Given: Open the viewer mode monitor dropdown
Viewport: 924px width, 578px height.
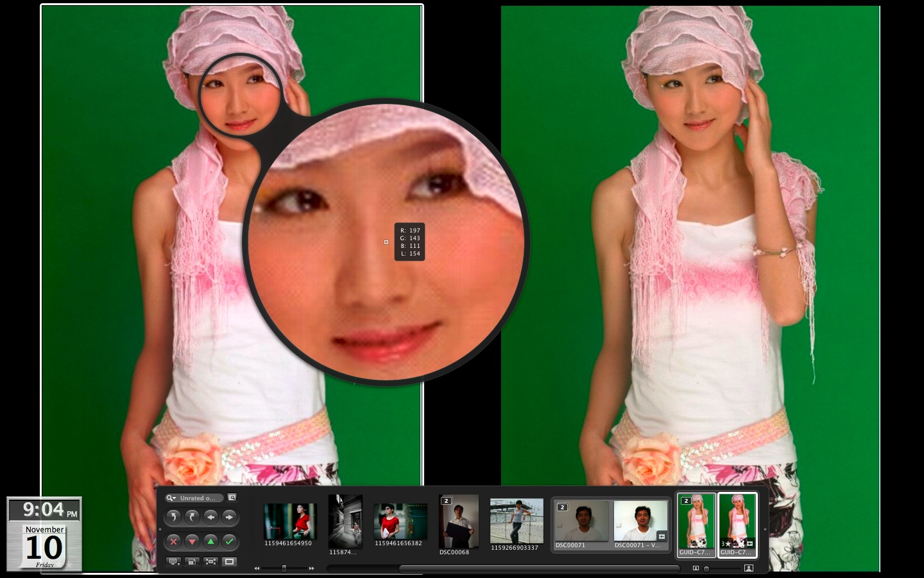Looking at the screenshot, I should [173, 562].
